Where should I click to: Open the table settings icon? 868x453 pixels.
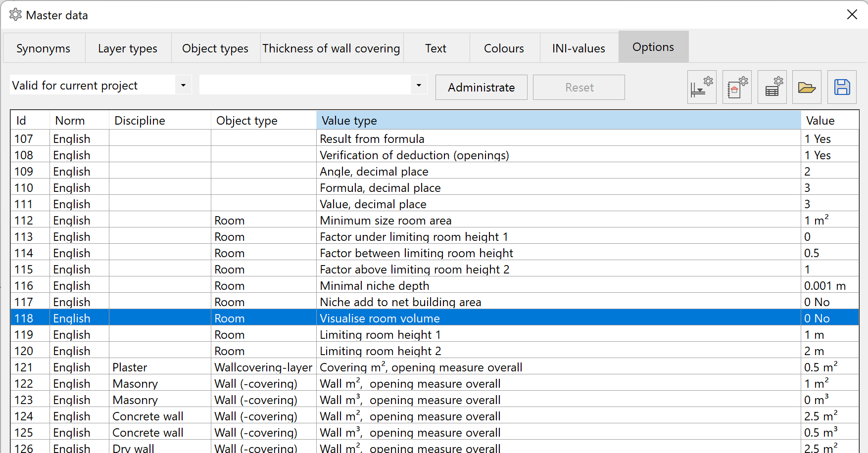pyautogui.click(x=772, y=87)
